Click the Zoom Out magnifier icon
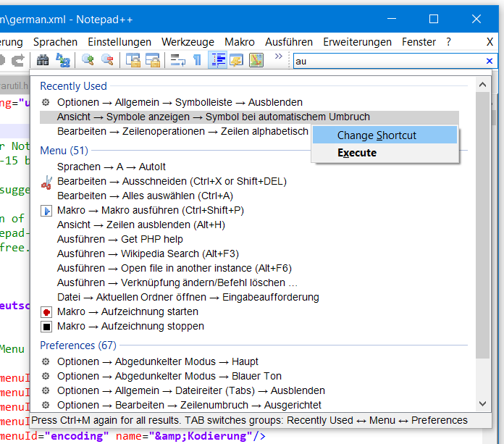The height and width of the screenshot is (444, 504). pos(107,60)
